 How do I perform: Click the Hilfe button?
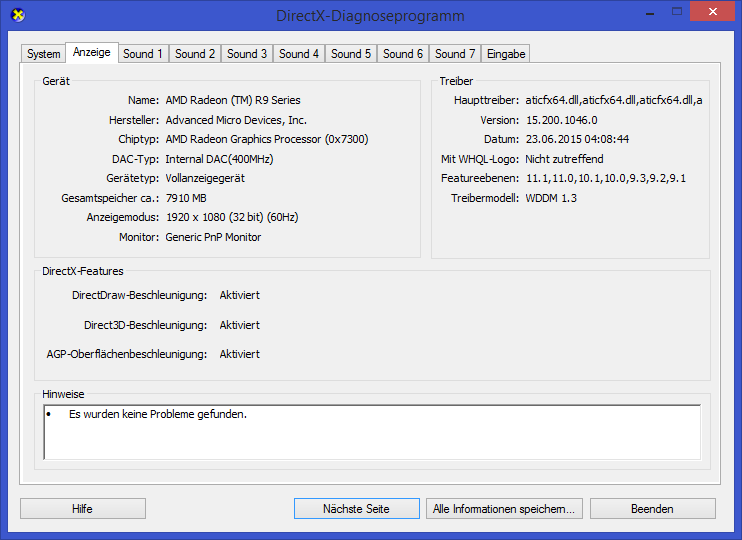pos(83,509)
